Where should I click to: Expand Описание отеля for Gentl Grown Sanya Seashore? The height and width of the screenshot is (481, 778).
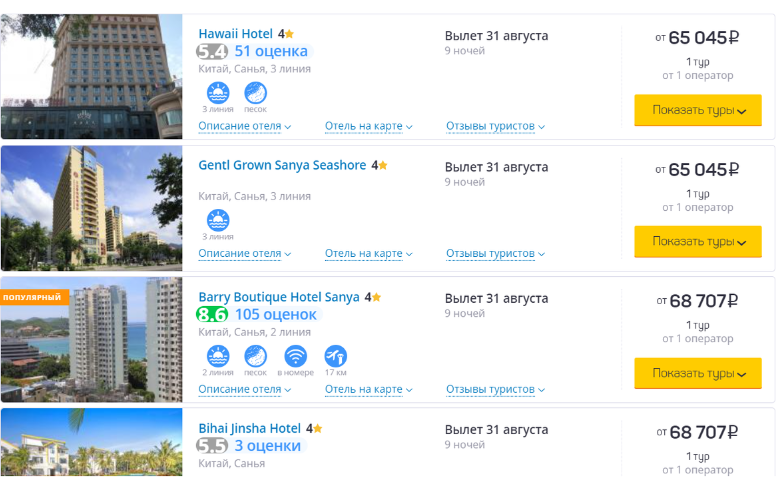click(245, 253)
